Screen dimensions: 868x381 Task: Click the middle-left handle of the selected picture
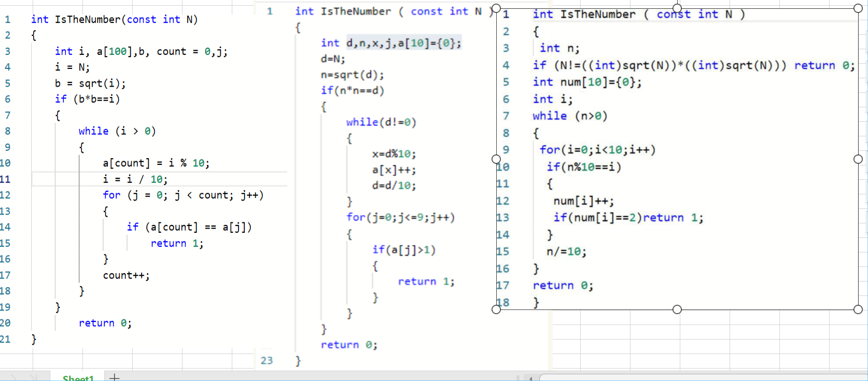(496, 159)
